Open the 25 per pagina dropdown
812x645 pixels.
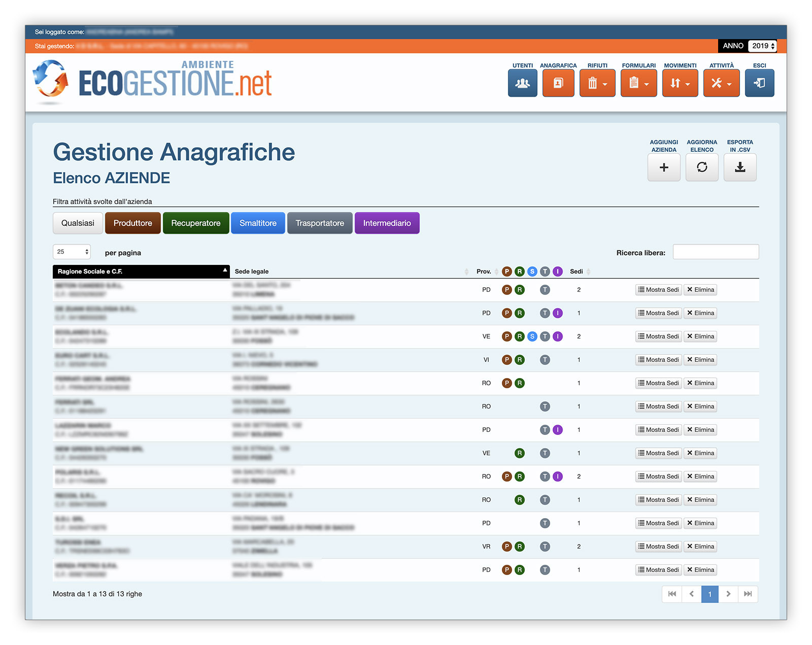coord(72,252)
